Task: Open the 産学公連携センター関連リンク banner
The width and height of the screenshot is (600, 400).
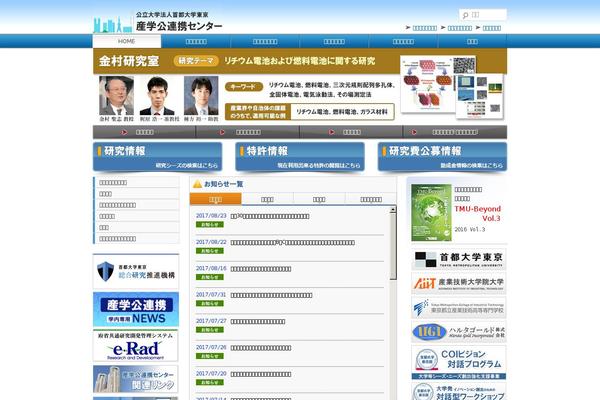Action: [x=135, y=379]
